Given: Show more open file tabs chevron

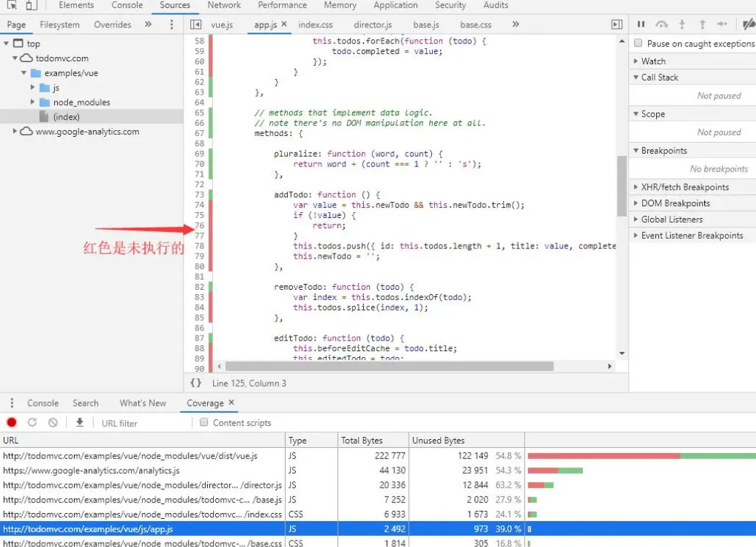Looking at the screenshot, I should click(516, 24).
